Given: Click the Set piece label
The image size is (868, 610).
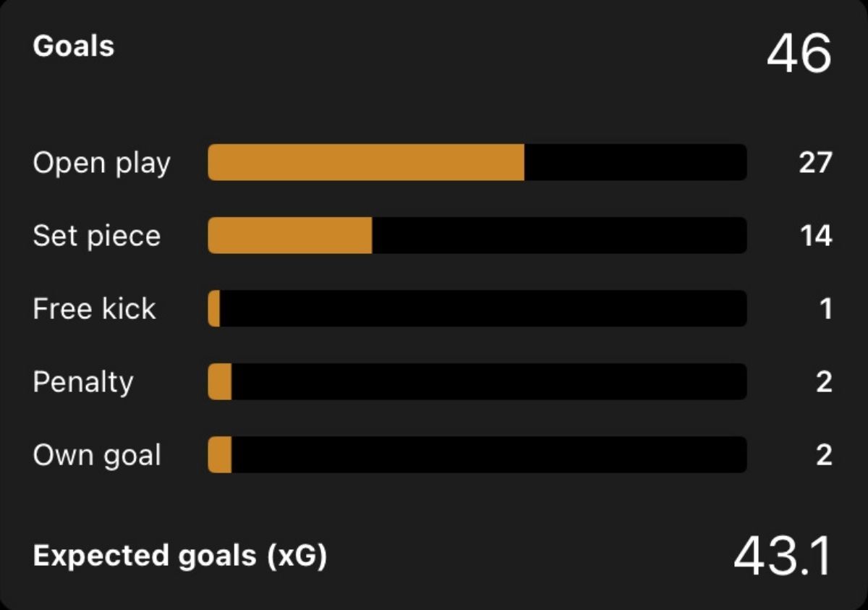Looking at the screenshot, I should pyautogui.click(x=97, y=237).
